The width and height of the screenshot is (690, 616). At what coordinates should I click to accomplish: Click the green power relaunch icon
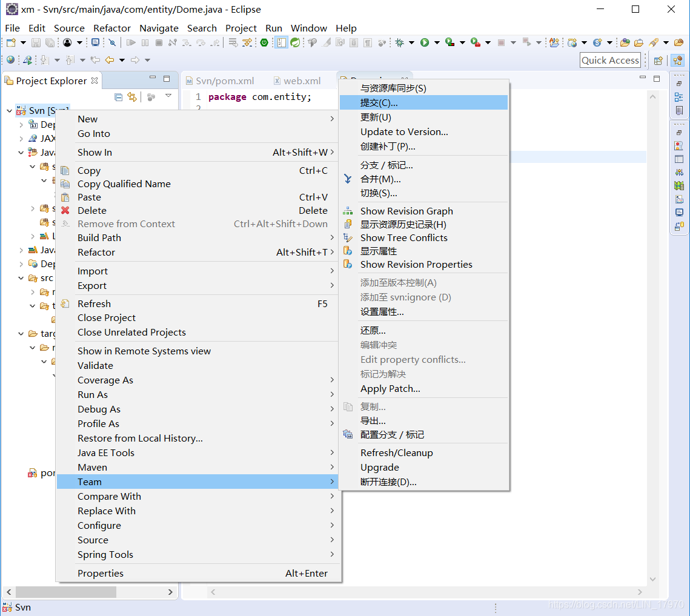point(264,42)
